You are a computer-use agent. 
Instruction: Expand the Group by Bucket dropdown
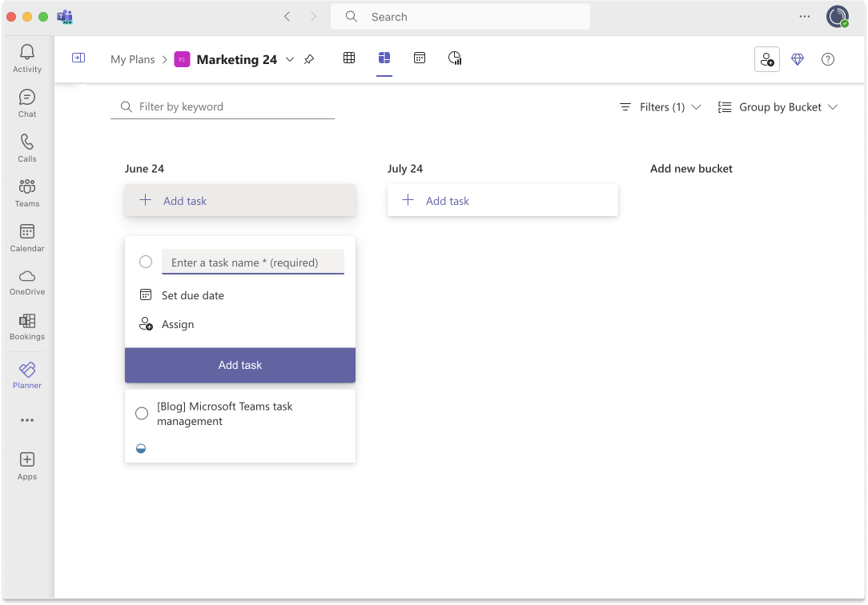[778, 106]
